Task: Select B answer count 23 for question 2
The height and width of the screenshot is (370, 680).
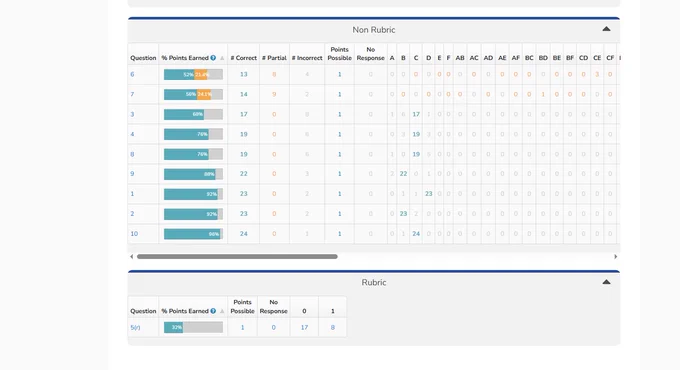Action: (x=403, y=214)
